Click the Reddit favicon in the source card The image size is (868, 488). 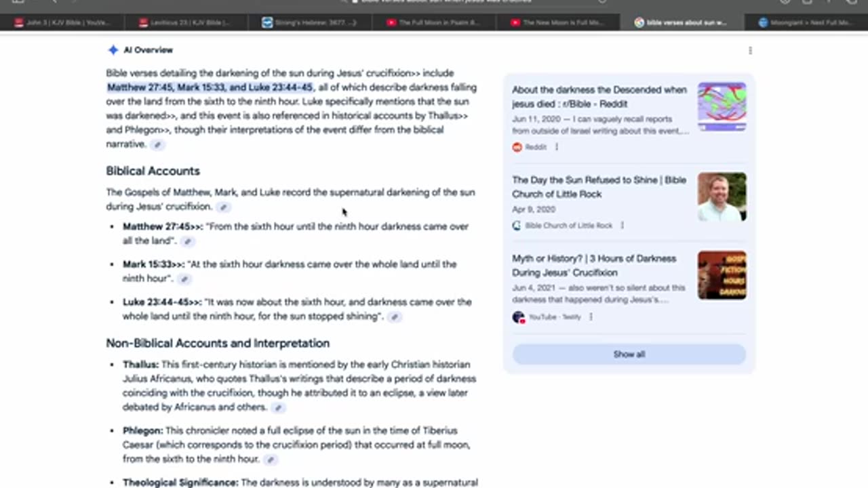pos(517,147)
